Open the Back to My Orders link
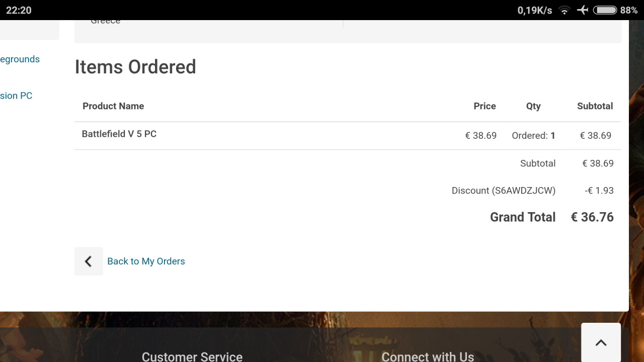Viewport: 644px width, 362px height. click(146, 261)
